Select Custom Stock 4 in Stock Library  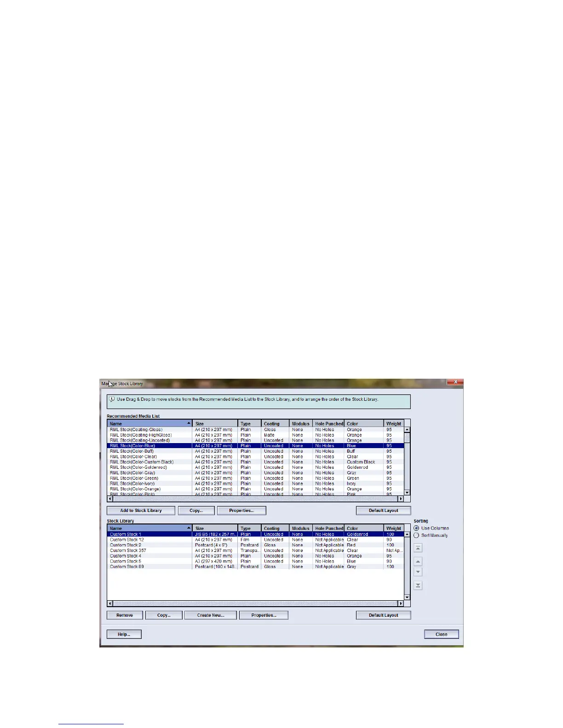coord(256,556)
